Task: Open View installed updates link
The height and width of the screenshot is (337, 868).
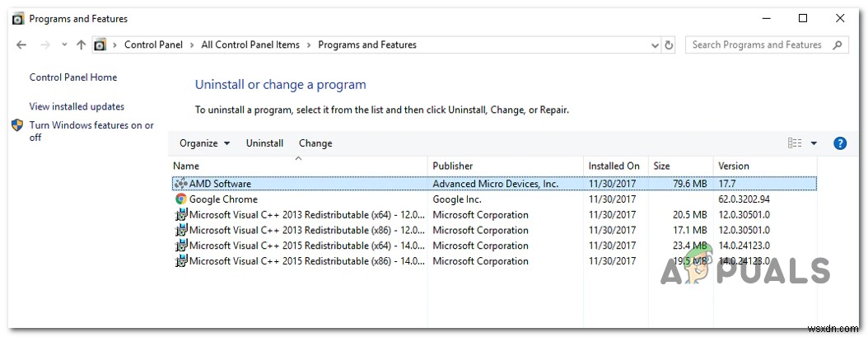Action: pos(77,106)
